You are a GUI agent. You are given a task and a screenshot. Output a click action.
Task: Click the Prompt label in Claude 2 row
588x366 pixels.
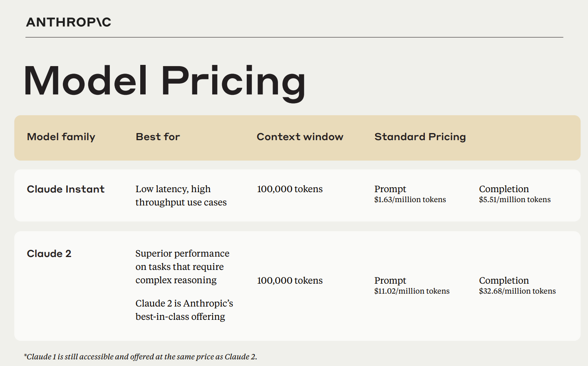click(390, 281)
